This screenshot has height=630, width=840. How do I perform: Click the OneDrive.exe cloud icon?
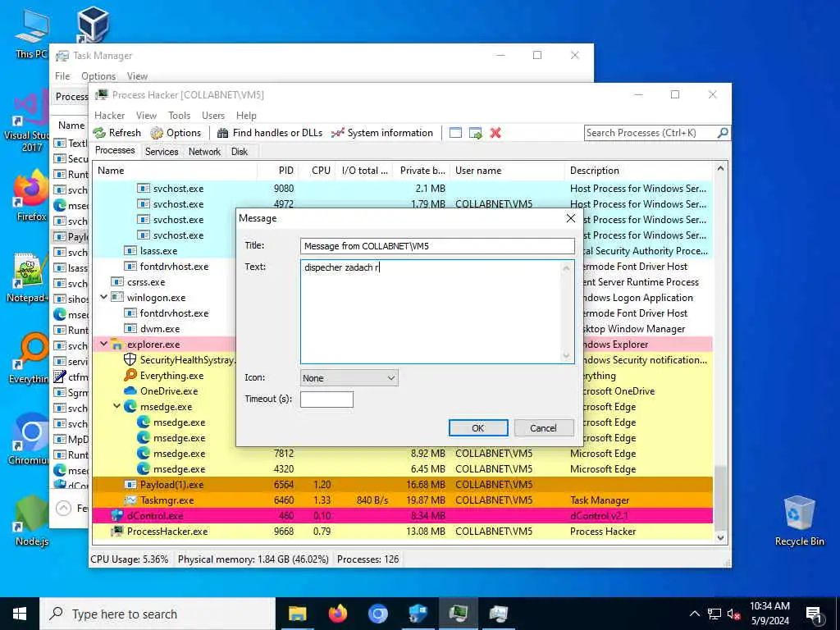[x=130, y=391]
